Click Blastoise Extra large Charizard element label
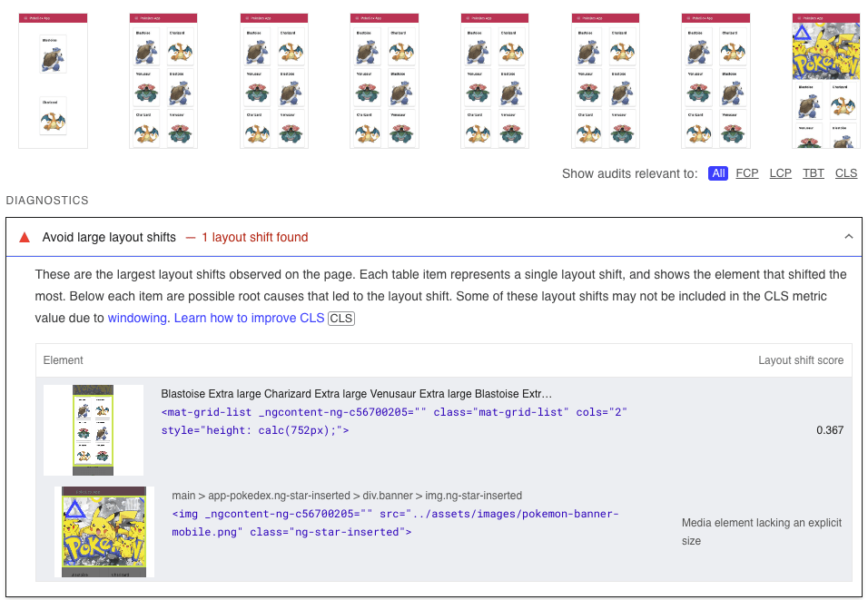868x600 pixels. [x=357, y=394]
